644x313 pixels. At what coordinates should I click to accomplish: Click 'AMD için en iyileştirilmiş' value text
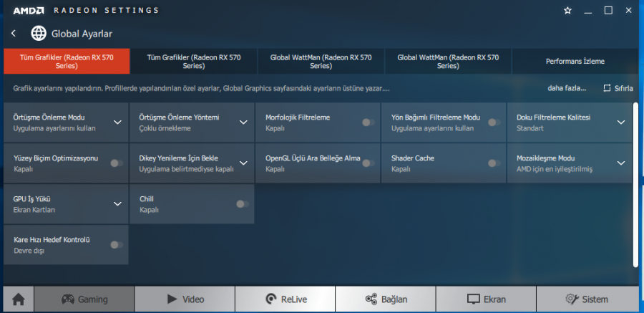pos(555,169)
